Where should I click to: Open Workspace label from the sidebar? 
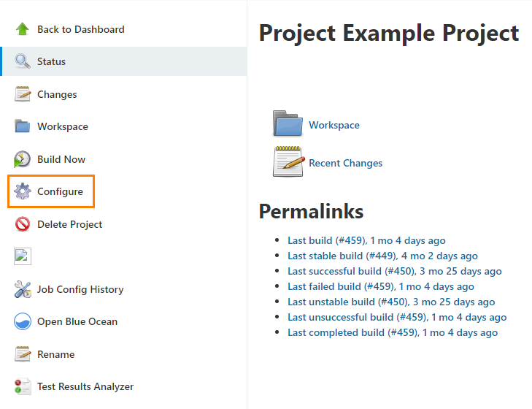pyautogui.click(x=63, y=126)
